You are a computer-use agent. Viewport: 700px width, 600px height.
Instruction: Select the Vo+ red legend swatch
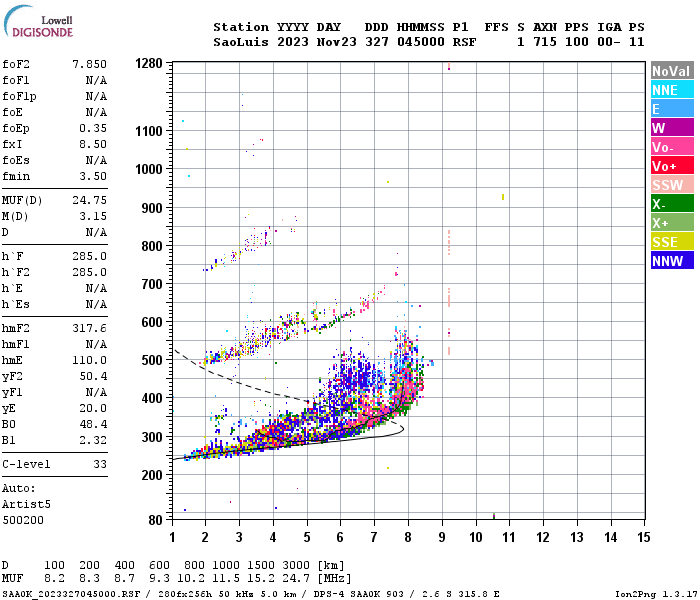672,166
